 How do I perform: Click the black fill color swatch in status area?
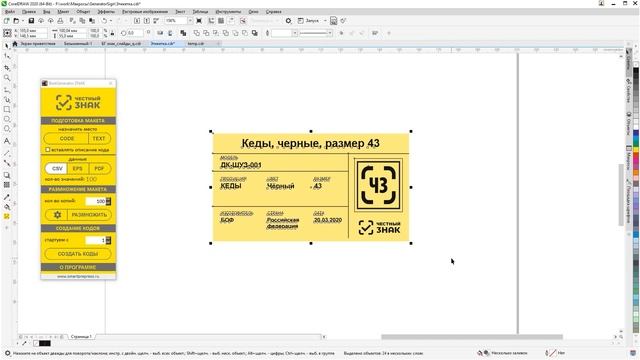[45, 343]
